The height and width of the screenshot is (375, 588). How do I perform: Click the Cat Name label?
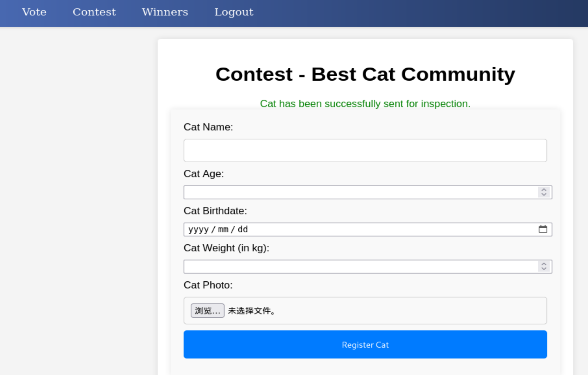point(208,127)
